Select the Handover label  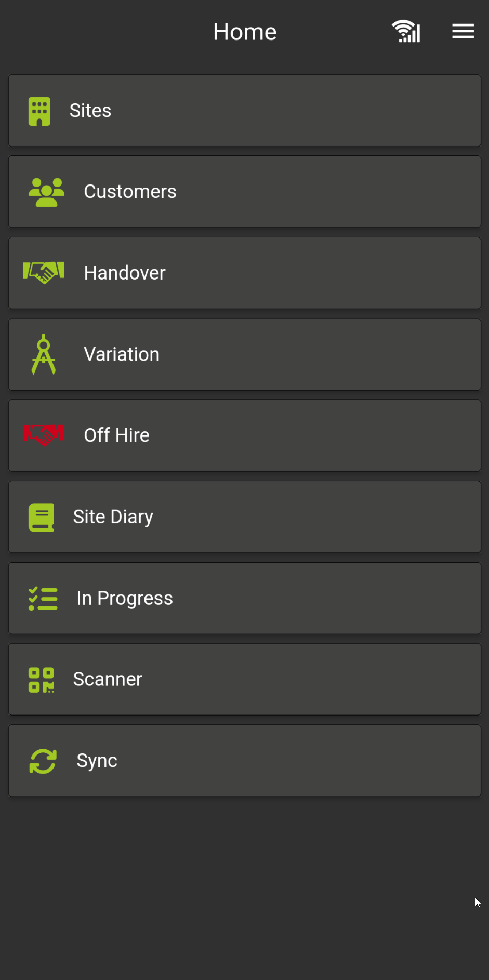(125, 273)
